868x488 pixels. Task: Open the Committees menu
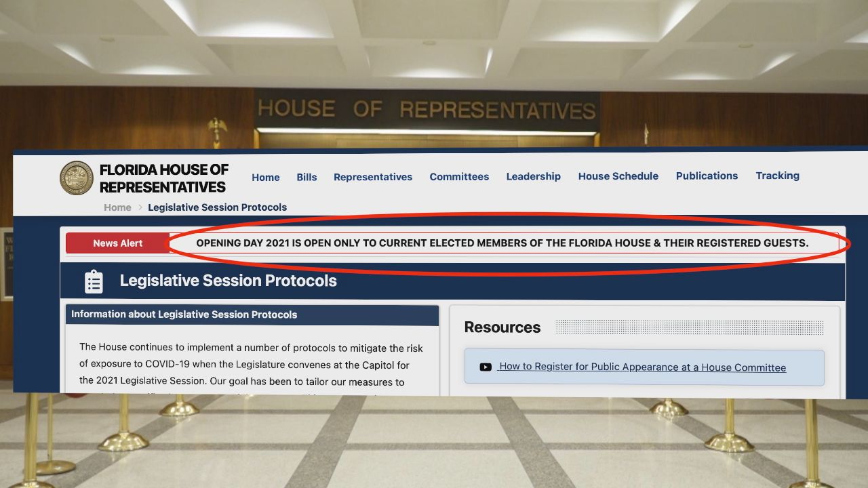pos(459,176)
